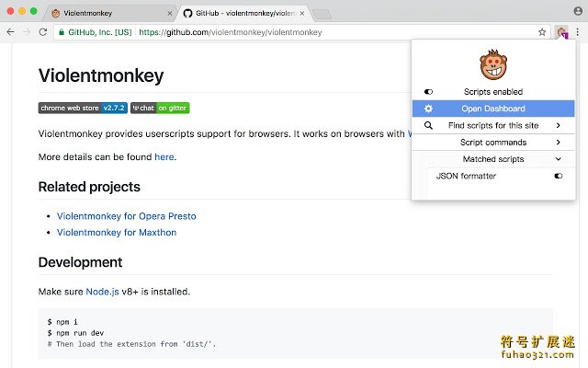588x368 pixels.
Task: Click the Violentmonkey extension toolbar icon
Action: coord(561,32)
